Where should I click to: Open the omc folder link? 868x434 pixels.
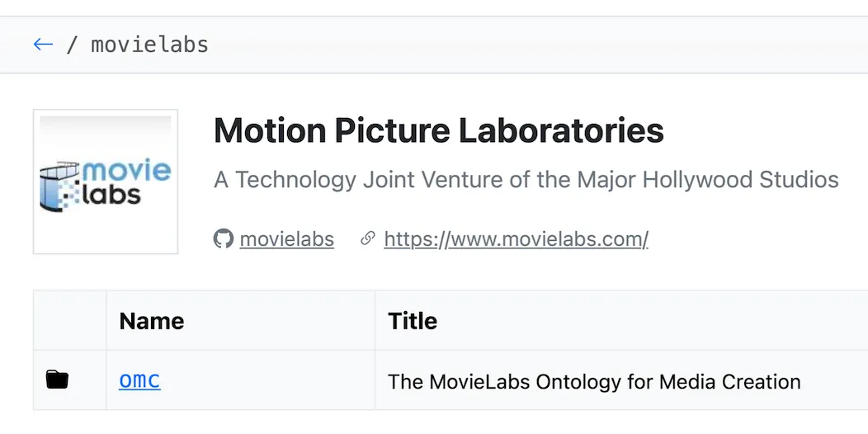pos(139,380)
